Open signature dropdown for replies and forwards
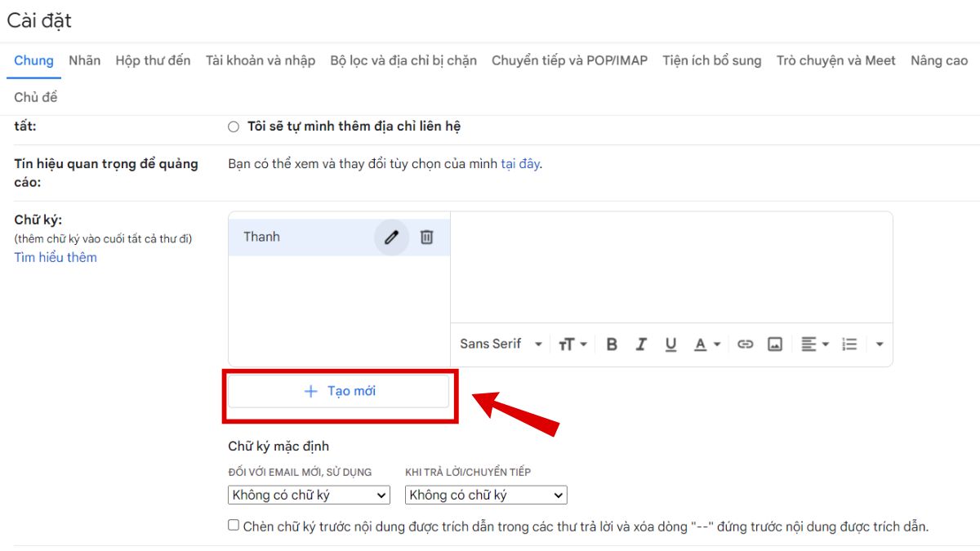This screenshot has width=980, height=551. pos(486,495)
